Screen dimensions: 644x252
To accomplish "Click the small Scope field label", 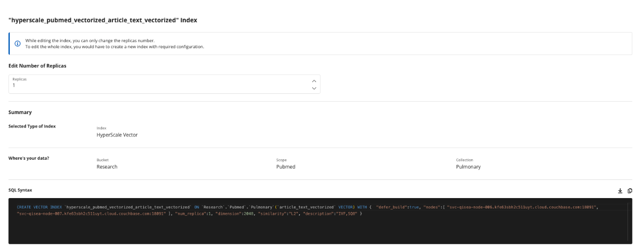I will coord(282,160).
